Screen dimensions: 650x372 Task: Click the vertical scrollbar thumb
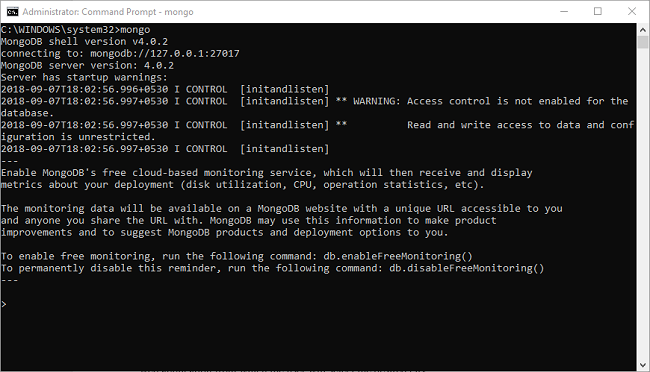643,42
